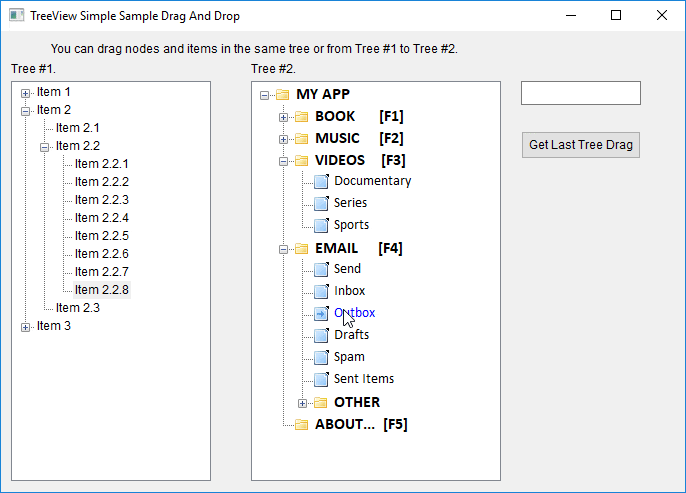Click the VIDEOS folder icon
Image resolution: width=686 pixels, height=493 pixels.
coord(301,161)
